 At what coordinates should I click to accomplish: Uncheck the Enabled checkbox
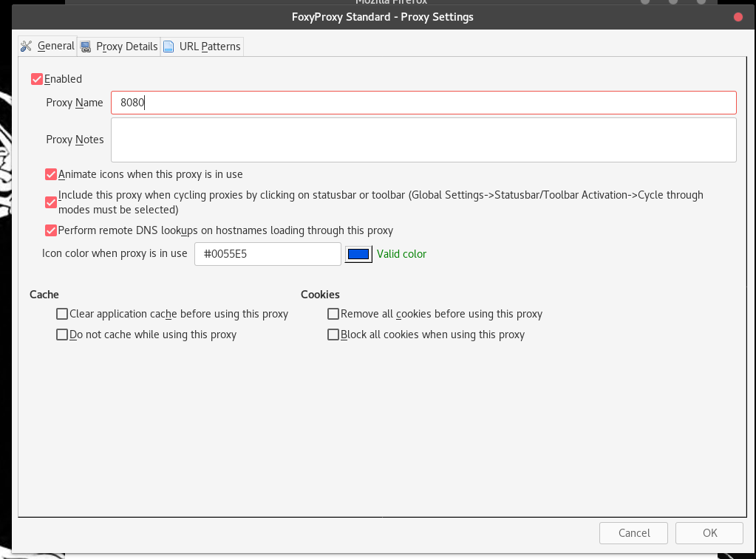(37, 79)
